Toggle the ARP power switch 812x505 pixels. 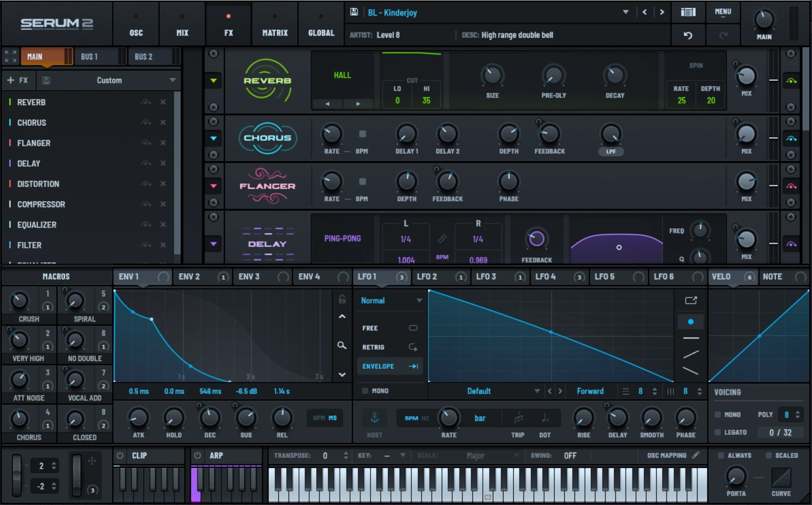(197, 456)
